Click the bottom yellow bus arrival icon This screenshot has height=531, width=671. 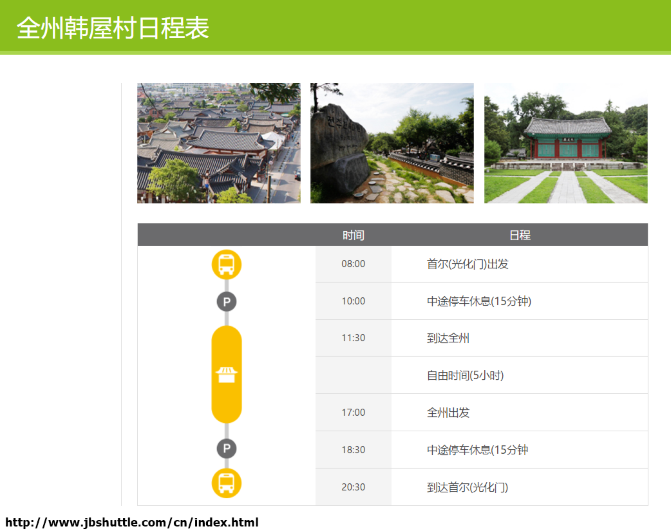pyautogui.click(x=227, y=484)
